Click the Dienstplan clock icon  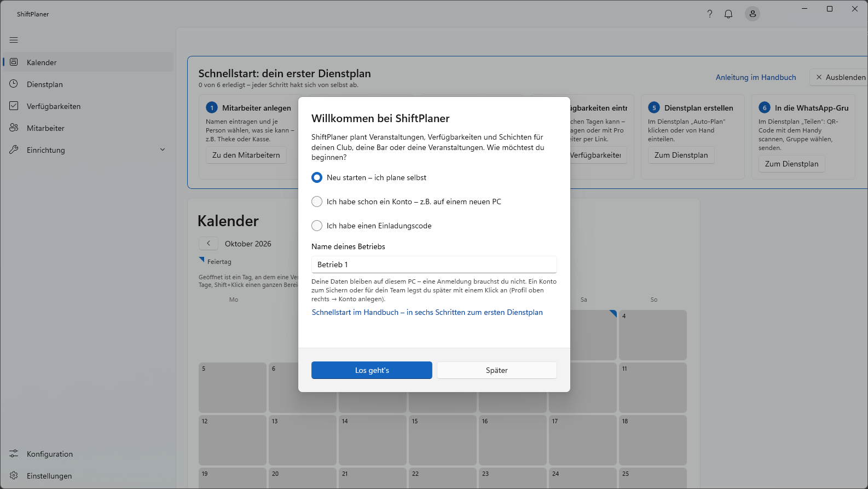(x=14, y=84)
